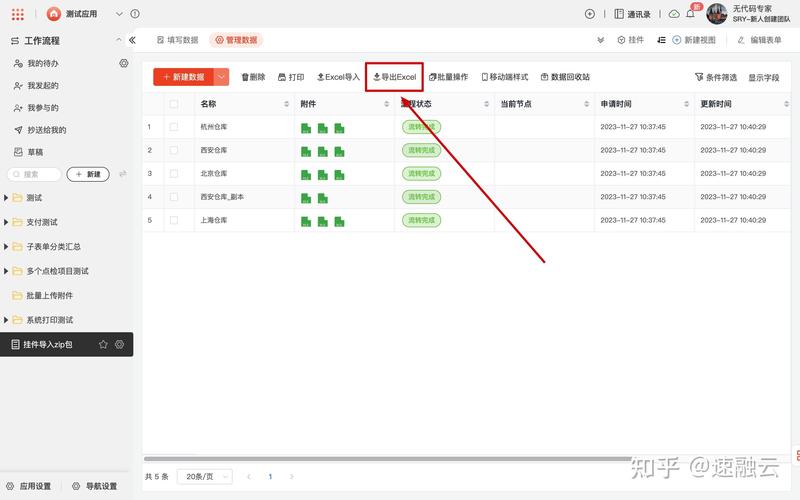
Task: Click the sidebar 新建 button
Action: pyautogui.click(x=88, y=174)
